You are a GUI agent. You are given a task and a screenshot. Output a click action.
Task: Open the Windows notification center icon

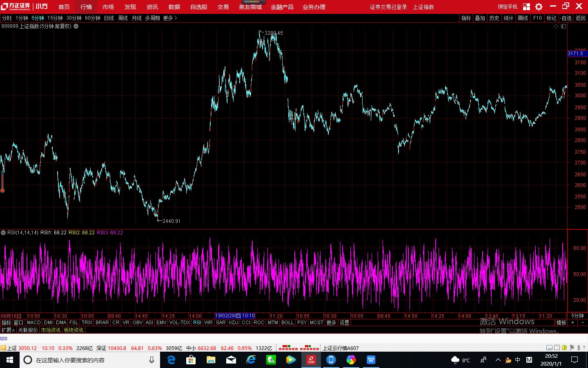pyautogui.click(x=575, y=360)
